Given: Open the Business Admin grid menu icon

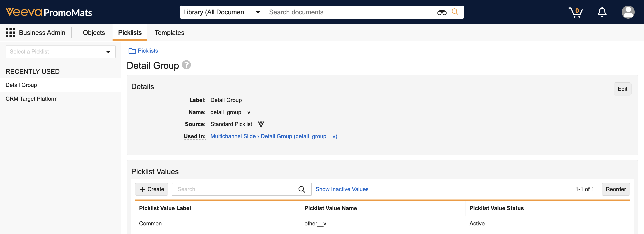Looking at the screenshot, I should point(10,32).
